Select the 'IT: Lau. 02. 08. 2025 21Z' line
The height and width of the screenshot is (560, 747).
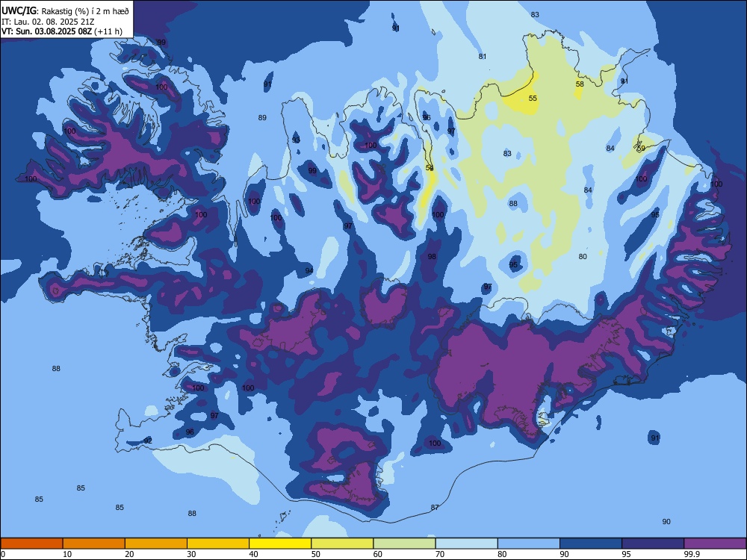[48, 22]
